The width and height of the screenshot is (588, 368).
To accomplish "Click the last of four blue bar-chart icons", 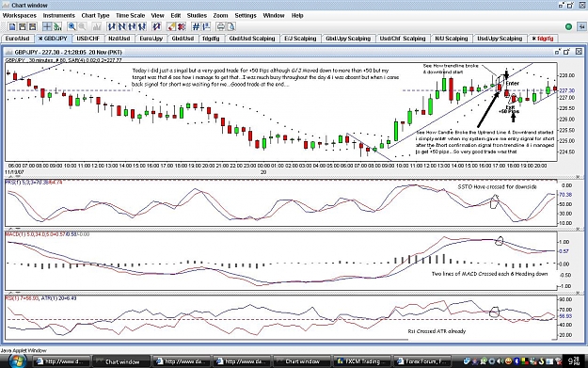I will (x=142, y=26).
